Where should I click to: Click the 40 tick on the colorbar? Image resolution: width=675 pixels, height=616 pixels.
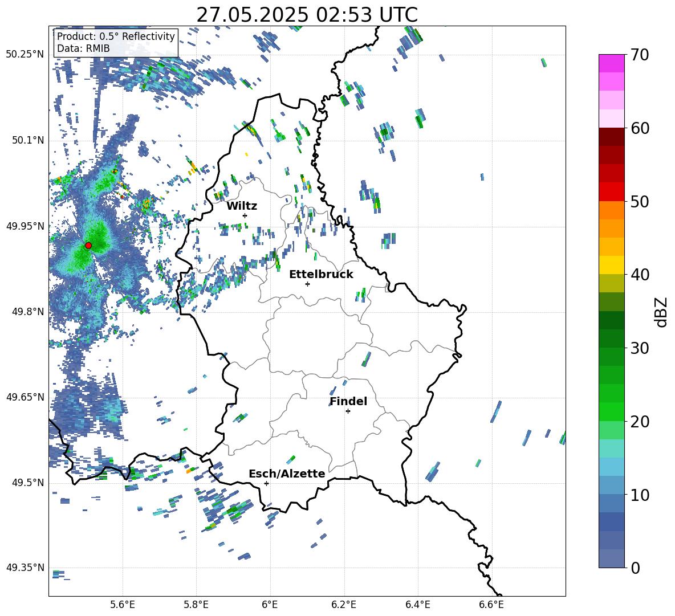[x=639, y=275]
